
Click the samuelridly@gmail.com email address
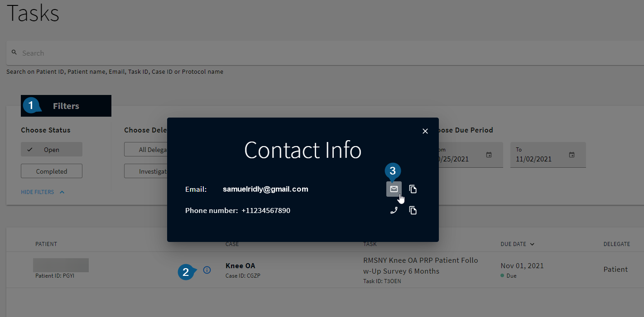pyautogui.click(x=265, y=189)
